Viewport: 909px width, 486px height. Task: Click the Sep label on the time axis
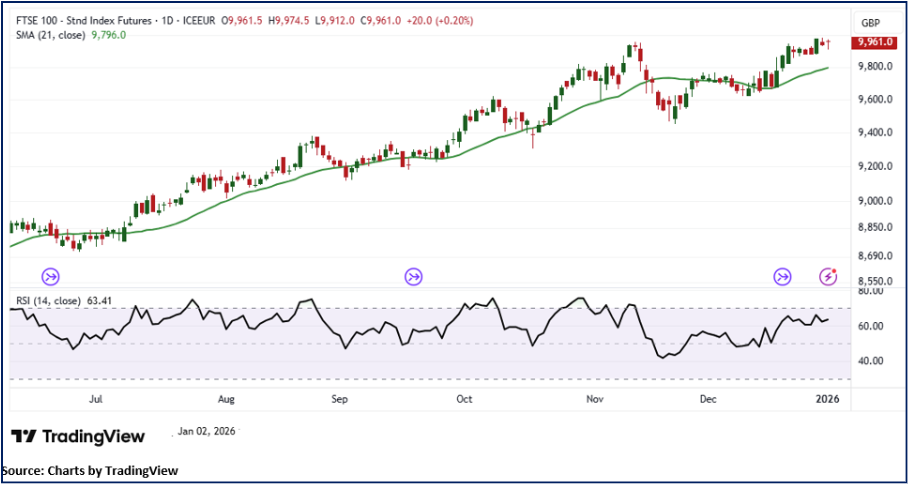click(339, 400)
